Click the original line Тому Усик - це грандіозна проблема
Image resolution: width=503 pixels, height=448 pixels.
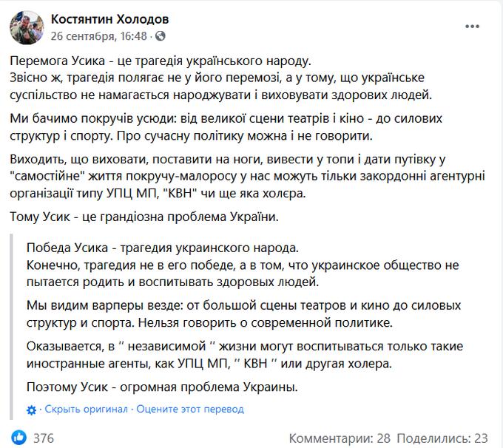[x=144, y=217]
